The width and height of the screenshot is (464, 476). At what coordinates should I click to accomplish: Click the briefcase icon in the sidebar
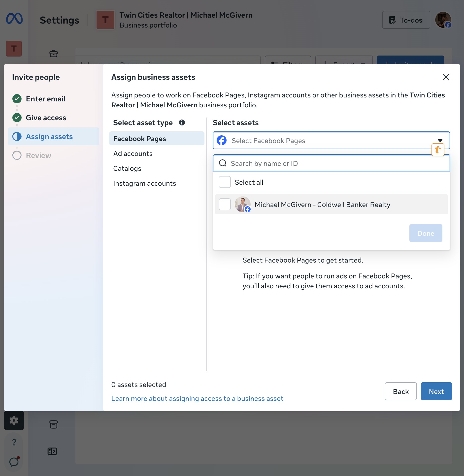coord(54,54)
